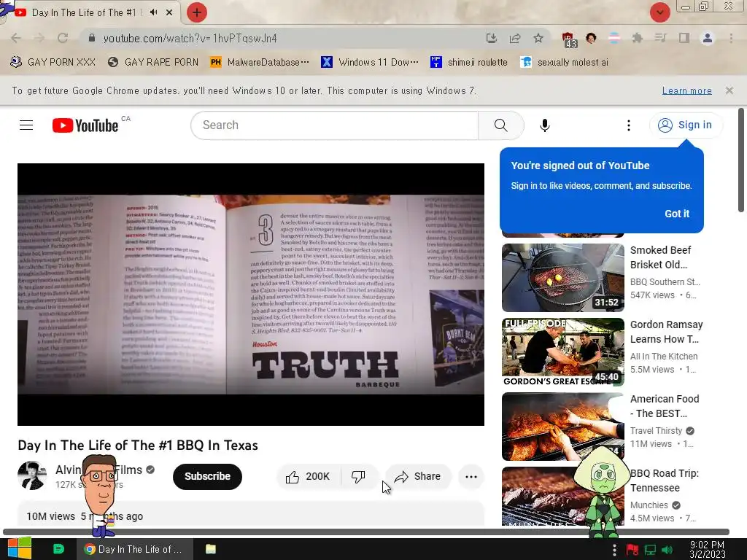The width and height of the screenshot is (747, 560).
Task: Open the network icon in system tray
Action: coord(650,550)
